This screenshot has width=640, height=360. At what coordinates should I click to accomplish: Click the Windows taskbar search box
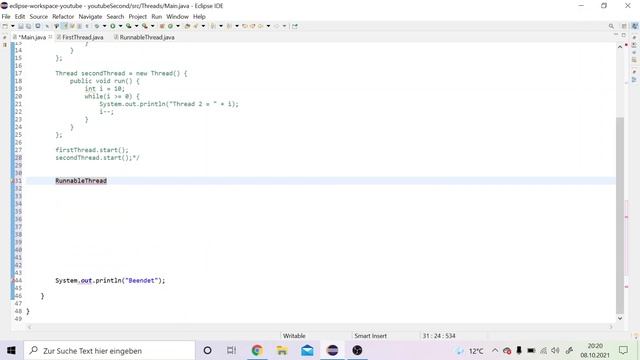pos(109,351)
